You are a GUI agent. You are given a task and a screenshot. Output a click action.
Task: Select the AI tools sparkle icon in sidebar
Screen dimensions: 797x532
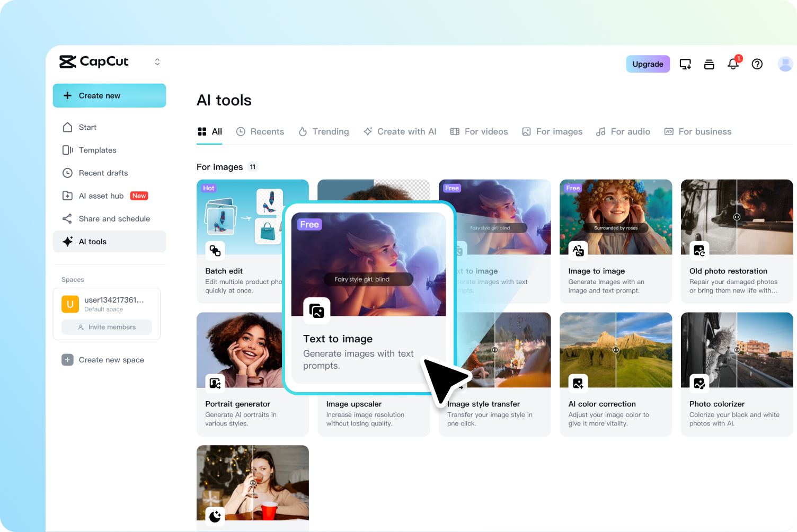click(x=68, y=242)
